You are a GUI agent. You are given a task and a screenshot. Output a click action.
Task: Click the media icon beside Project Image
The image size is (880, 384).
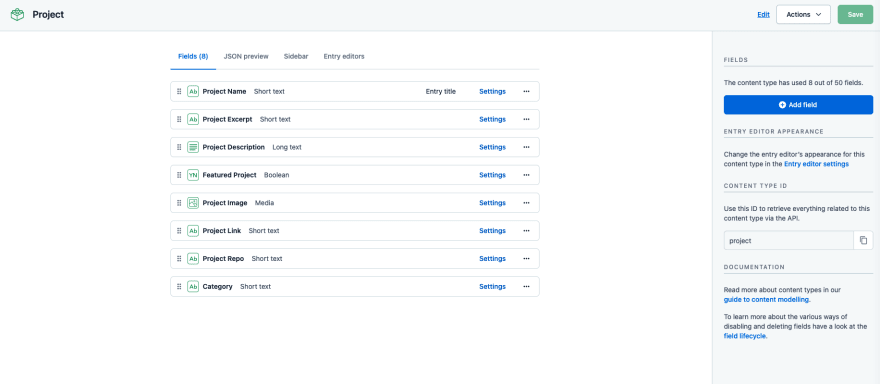pyautogui.click(x=193, y=203)
